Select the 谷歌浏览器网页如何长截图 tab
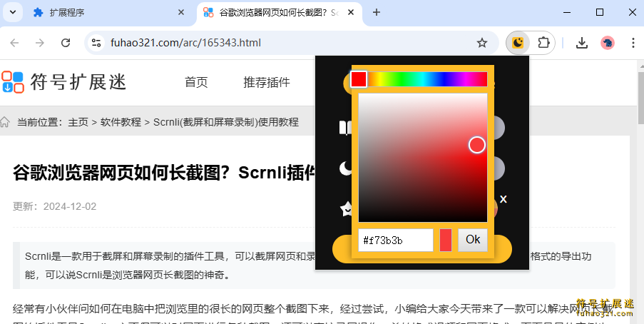 click(280, 13)
